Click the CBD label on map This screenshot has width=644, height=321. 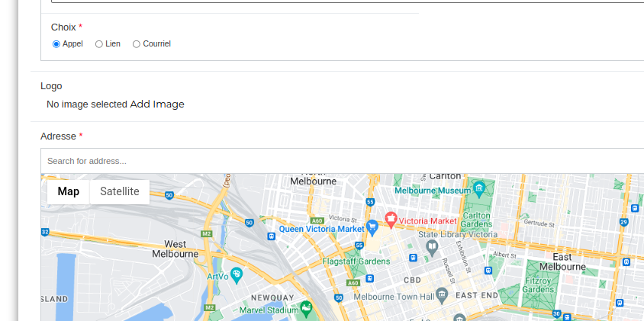coord(412,280)
